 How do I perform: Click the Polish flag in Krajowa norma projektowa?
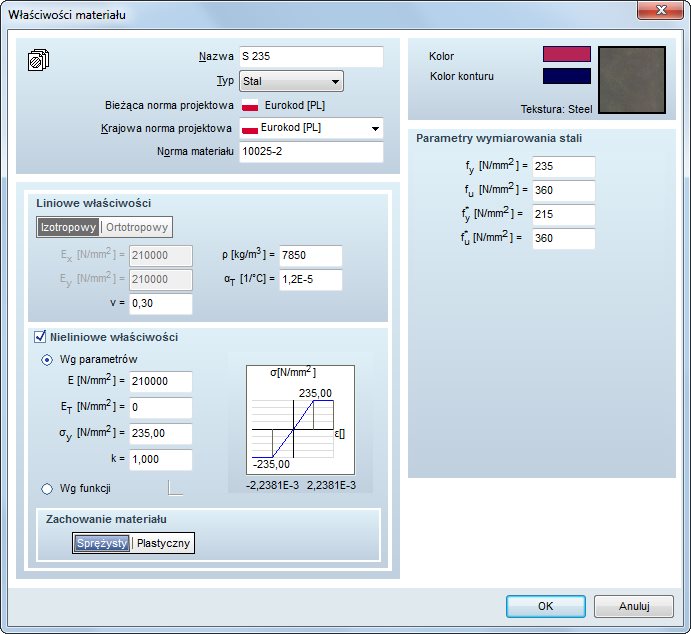coord(250,128)
